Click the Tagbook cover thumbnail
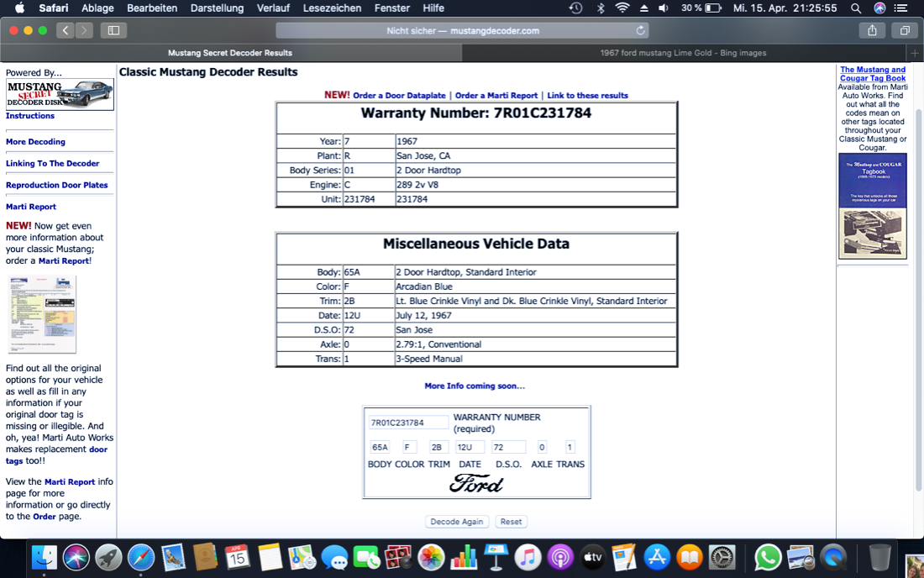 tap(873, 206)
